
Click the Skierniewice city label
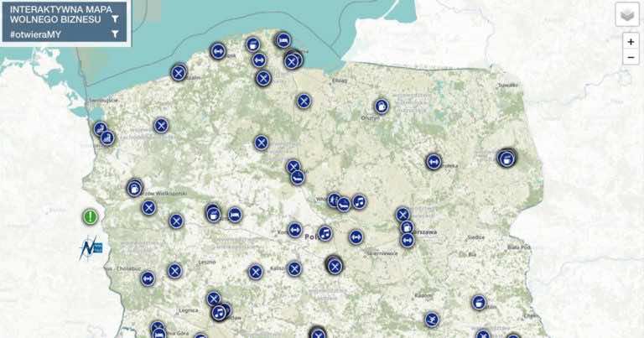point(382,253)
